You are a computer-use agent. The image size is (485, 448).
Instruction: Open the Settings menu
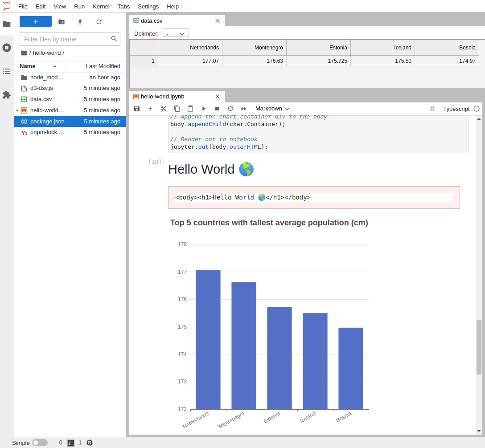point(148,7)
